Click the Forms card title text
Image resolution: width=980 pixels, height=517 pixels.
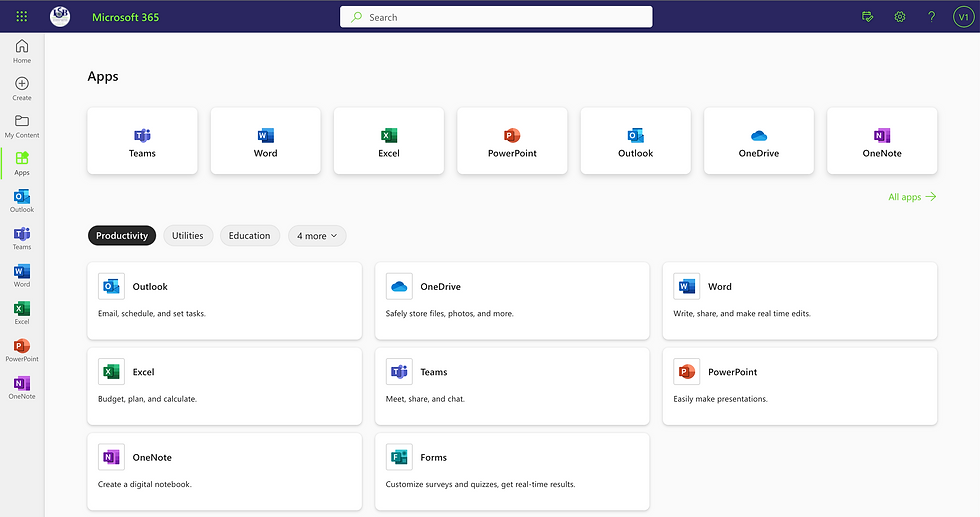pyautogui.click(x=434, y=458)
